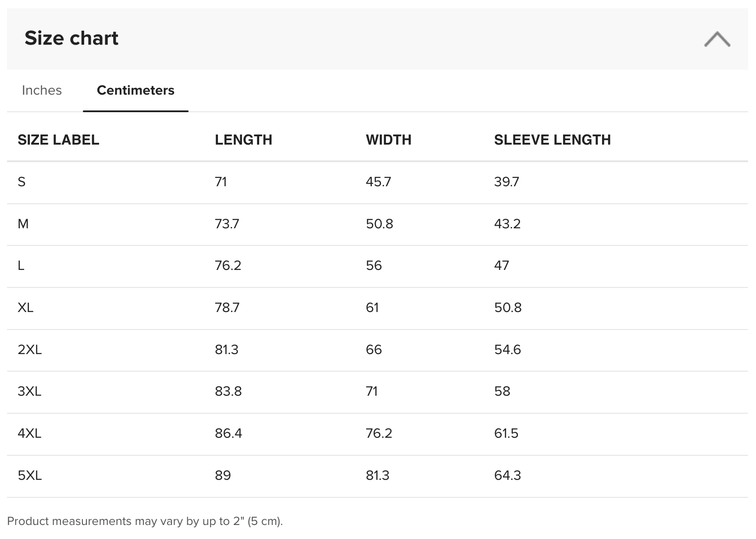Click the SLEEVE LENGTH column header
This screenshot has width=756, height=539.
tap(552, 140)
